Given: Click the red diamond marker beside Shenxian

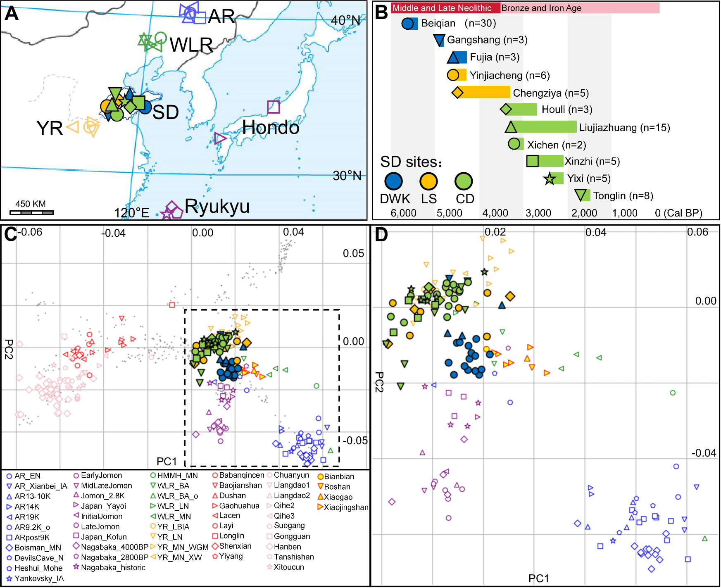Looking at the screenshot, I should [x=215, y=546].
